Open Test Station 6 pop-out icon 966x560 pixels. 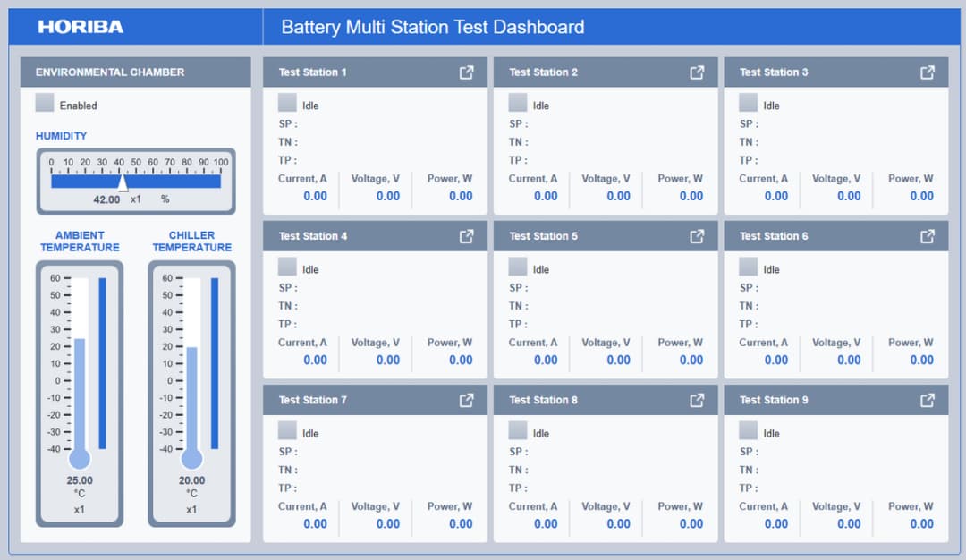pos(928,236)
